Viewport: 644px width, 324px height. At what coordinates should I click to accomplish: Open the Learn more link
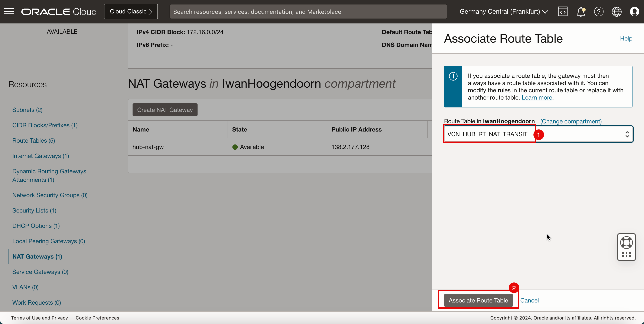(537, 97)
